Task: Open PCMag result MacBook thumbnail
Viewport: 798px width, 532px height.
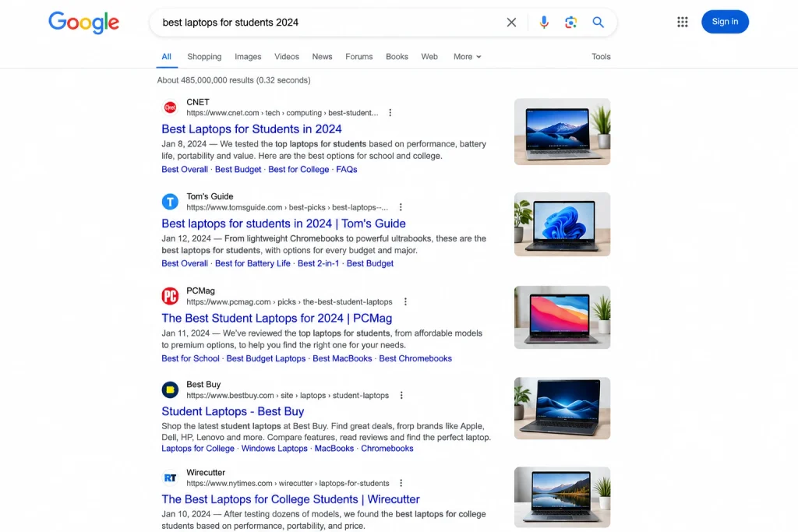Action: coord(562,317)
